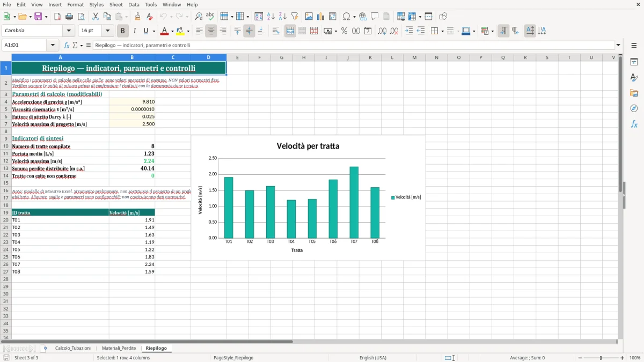Open the Format menu
This screenshot has width=644, height=362.
pyautogui.click(x=75, y=4)
